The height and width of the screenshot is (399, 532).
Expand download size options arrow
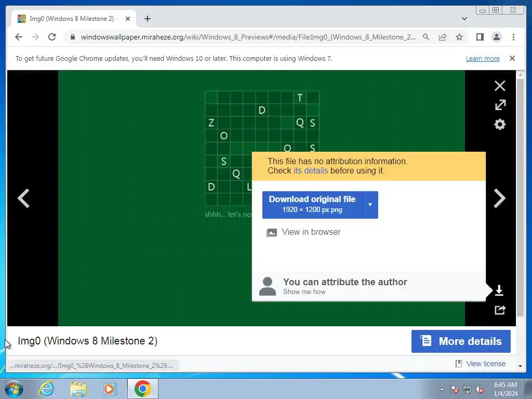pos(370,205)
